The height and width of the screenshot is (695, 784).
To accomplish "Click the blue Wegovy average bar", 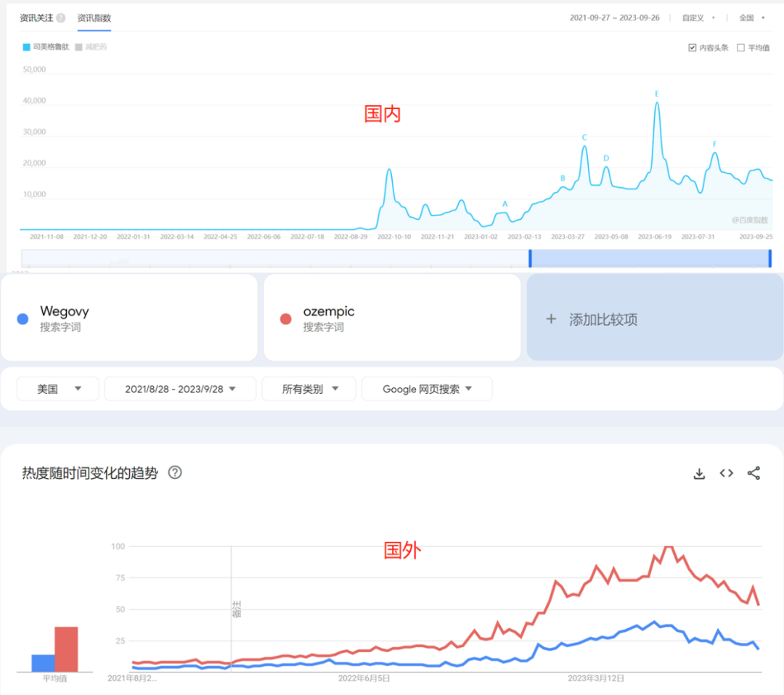I will tap(43, 663).
